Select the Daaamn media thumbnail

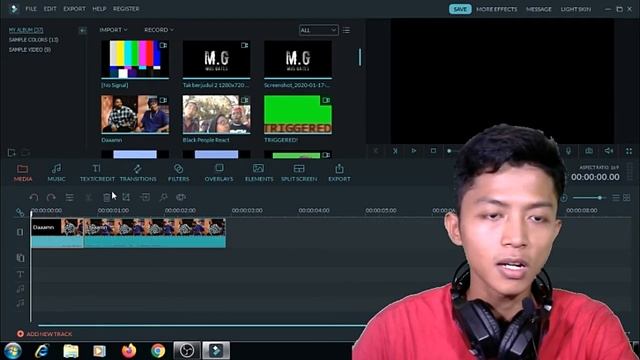tap(135, 114)
